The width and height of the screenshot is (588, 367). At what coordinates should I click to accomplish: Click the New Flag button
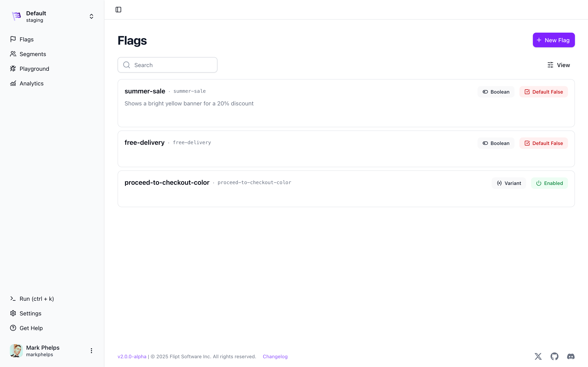553,40
